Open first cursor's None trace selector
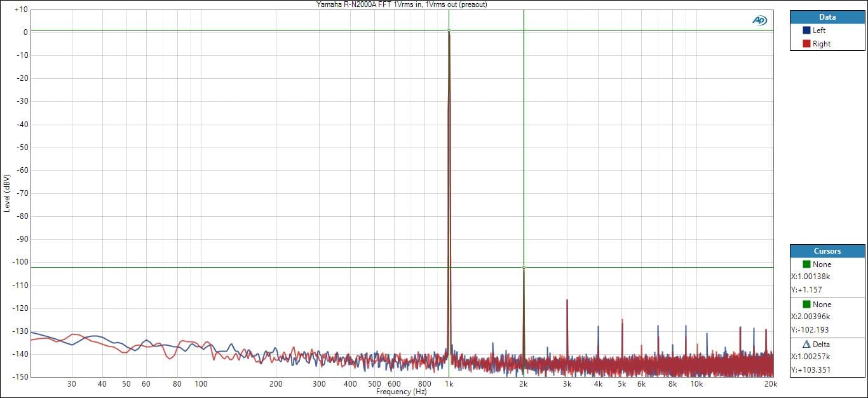 822,264
